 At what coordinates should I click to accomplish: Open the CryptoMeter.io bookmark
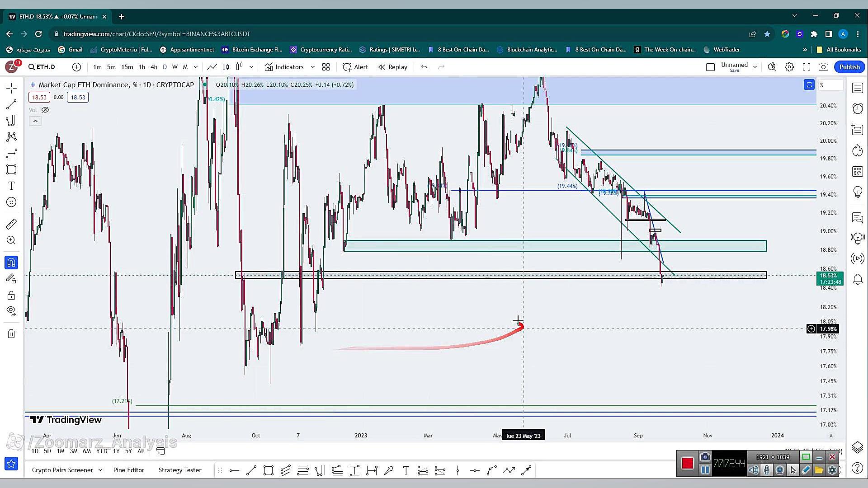pos(121,50)
